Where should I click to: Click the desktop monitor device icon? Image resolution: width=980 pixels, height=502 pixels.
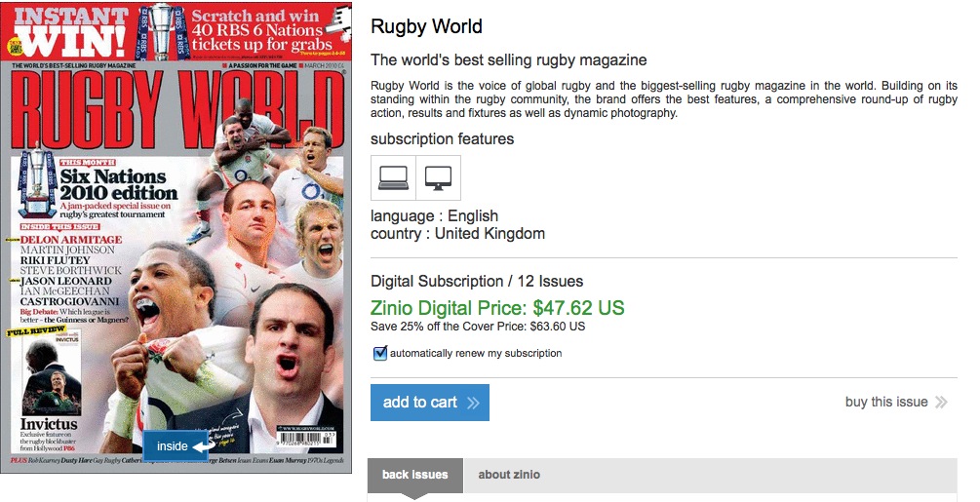point(438,178)
